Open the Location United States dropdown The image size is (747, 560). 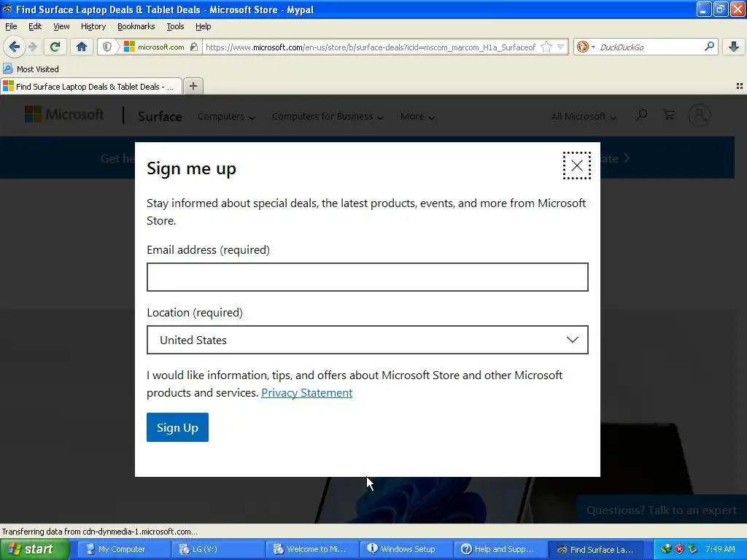point(368,340)
